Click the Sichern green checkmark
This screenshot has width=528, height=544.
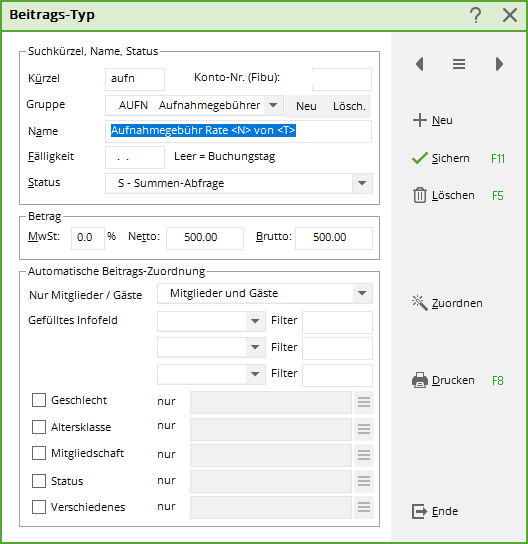(420, 158)
